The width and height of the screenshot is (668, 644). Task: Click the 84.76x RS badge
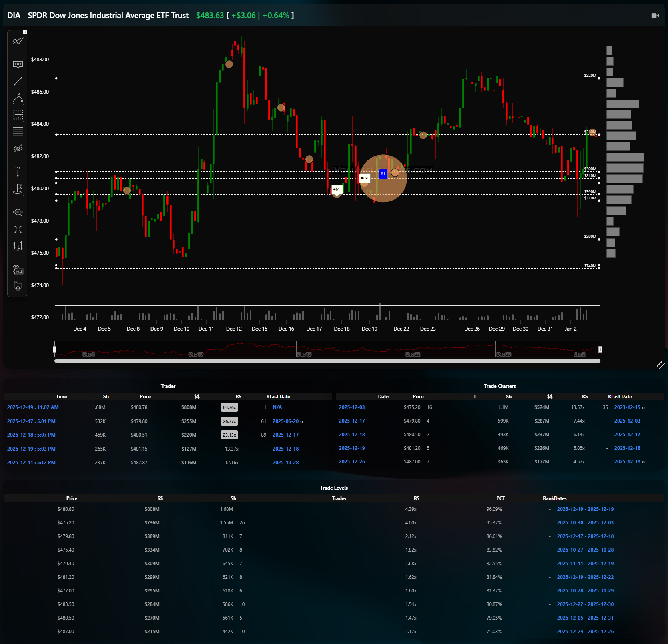pos(229,407)
